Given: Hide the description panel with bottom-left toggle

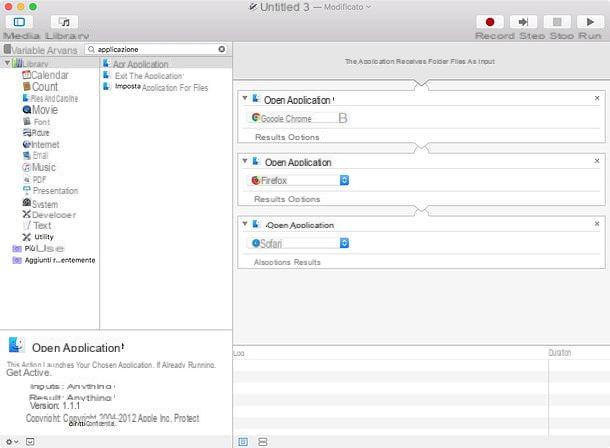Looking at the screenshot, I should point(30,442).
